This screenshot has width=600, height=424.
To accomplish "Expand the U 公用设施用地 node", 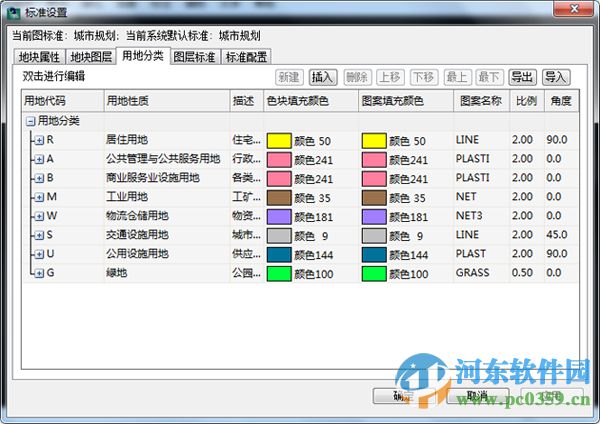I will point(39,254).
